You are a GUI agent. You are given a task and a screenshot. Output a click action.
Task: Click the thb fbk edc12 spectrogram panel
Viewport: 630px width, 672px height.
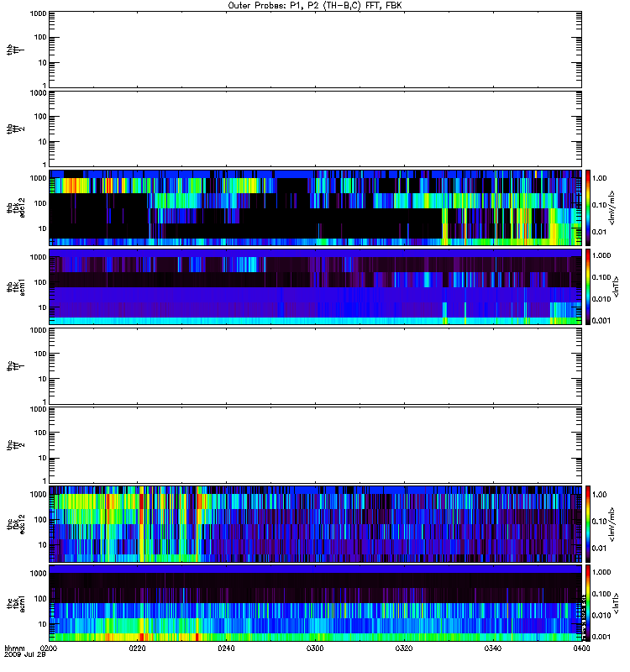pos(315,207)
